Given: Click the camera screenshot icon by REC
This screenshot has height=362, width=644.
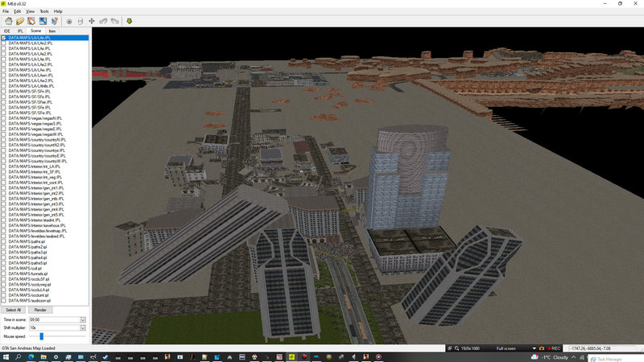Looking at the screenshot, I should pos(541,348).
